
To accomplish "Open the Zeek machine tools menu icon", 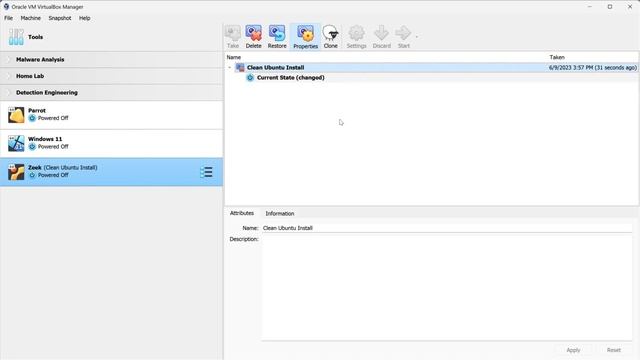I will pyautogui.click(x=207, y=172).
